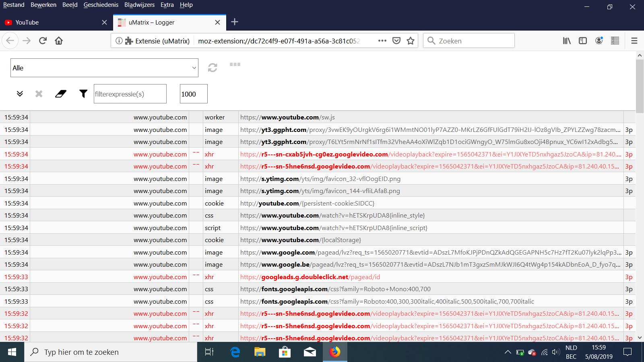Screen dimensions: 644x362
Task: Clear the logger with the eraser icon
Action: (x=61, y=94)
